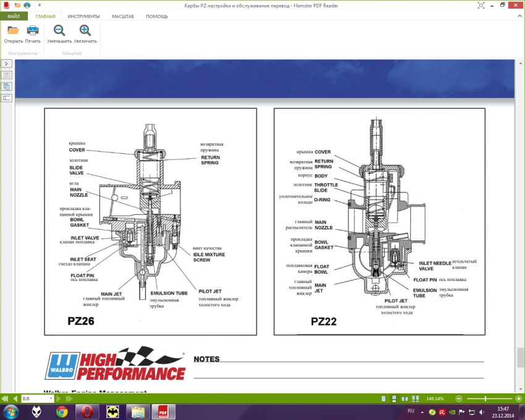
Task: Click the red Hamster PDF Reader app icon in the title bar
Action: point(6,5)
